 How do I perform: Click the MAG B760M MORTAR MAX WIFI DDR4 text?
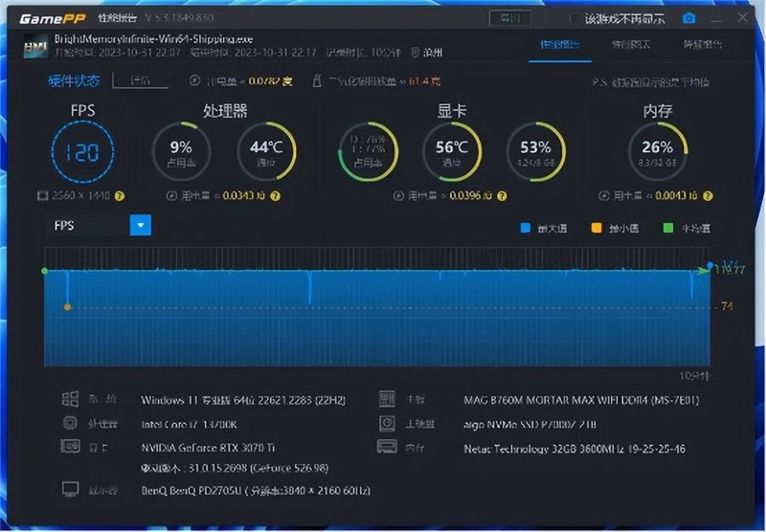[x=581, y=400]
